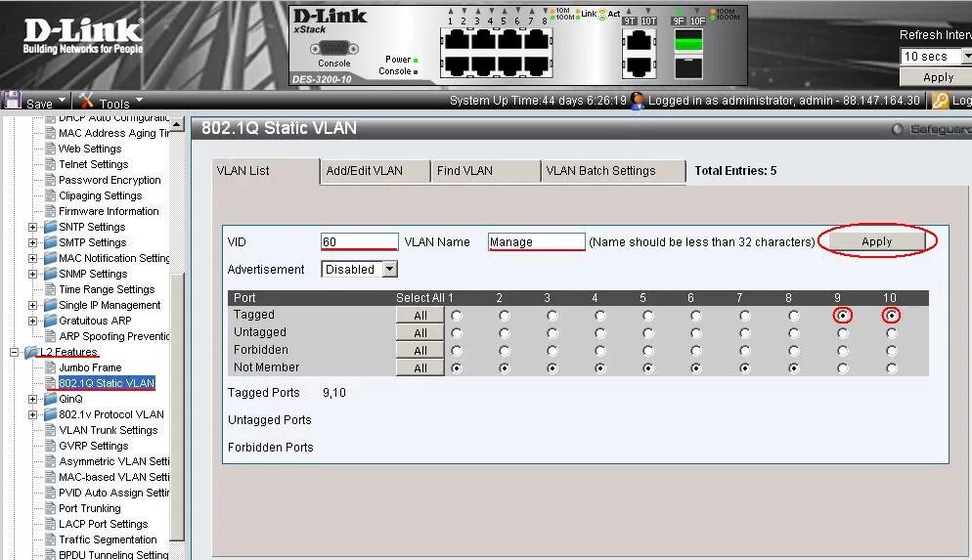Expand the 802.1v Protocol VLAN node
Viewport: 972px width, 560px height.
tap(33, 414)
